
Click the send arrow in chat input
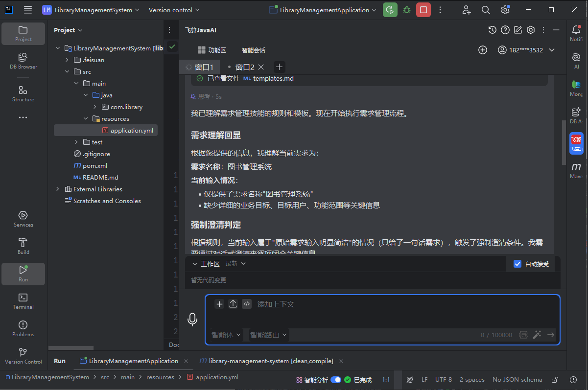pyautogui.click(x=551, y=335)
